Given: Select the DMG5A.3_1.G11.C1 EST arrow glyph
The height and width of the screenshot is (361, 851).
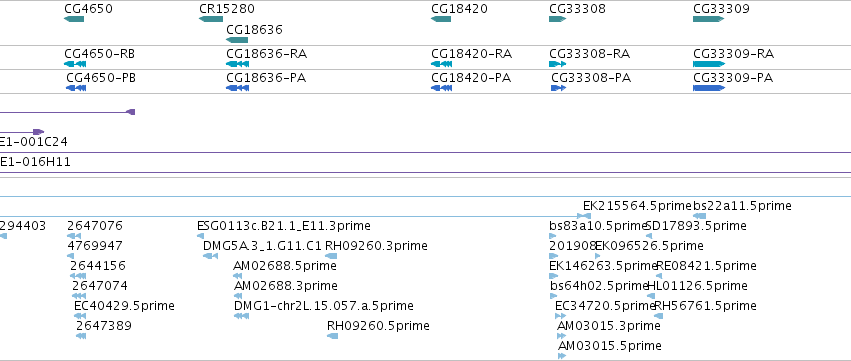Looking at the screenshot, I should 211,256.
